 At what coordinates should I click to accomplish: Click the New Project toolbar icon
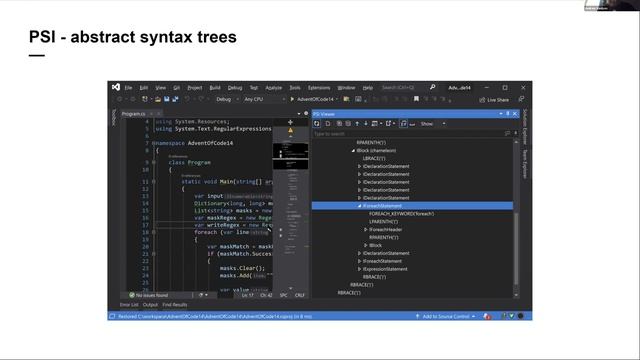(145, 99)
